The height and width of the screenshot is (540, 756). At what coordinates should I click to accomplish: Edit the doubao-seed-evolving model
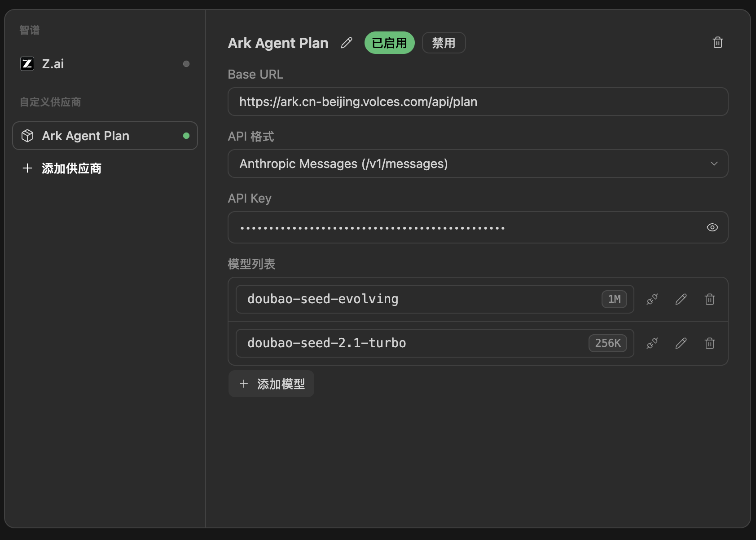point(681,299)
